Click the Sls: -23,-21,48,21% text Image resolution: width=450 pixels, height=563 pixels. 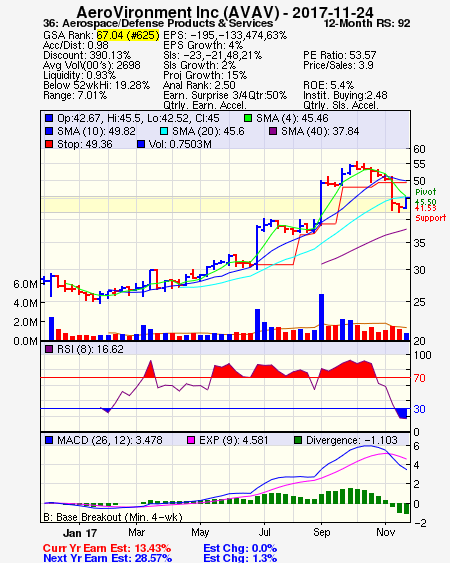point(212,55)
